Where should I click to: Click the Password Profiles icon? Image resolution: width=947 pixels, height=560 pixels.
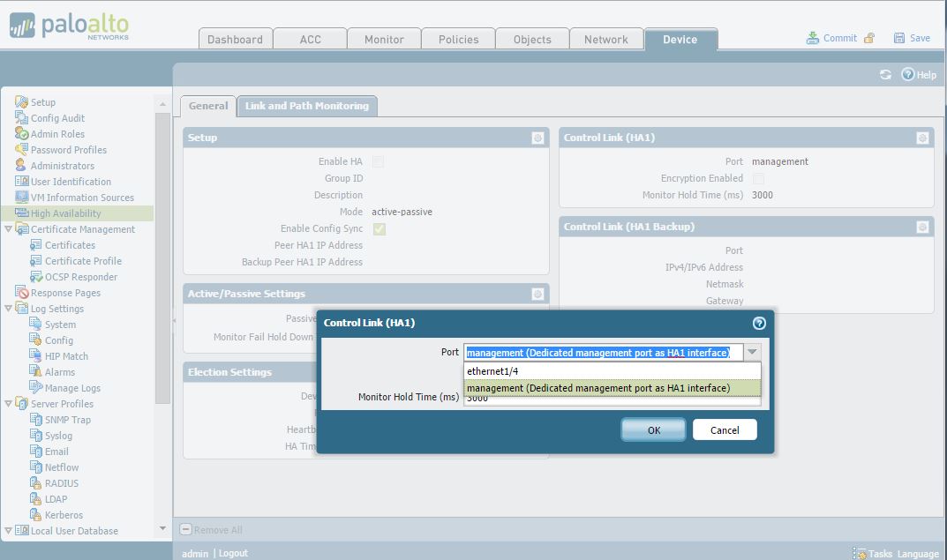coord(22,149)
